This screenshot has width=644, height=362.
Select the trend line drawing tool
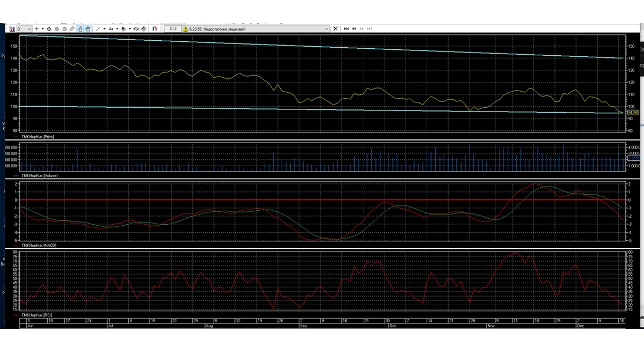98,28
